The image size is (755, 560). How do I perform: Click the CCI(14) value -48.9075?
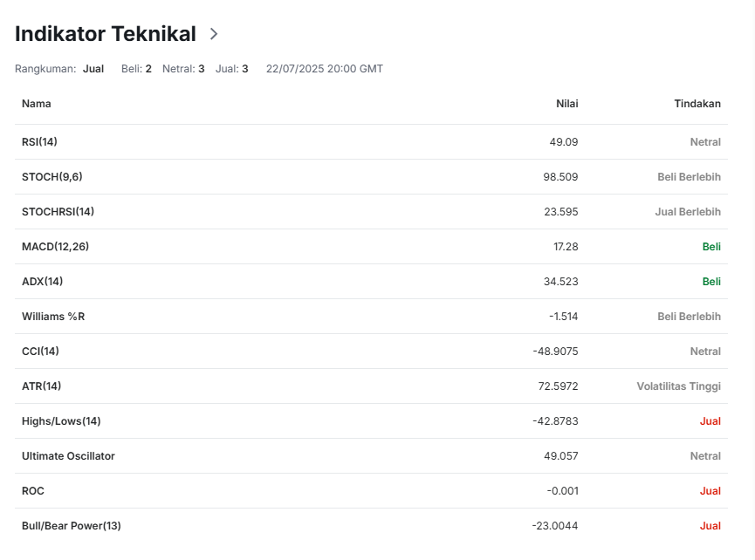555,352
